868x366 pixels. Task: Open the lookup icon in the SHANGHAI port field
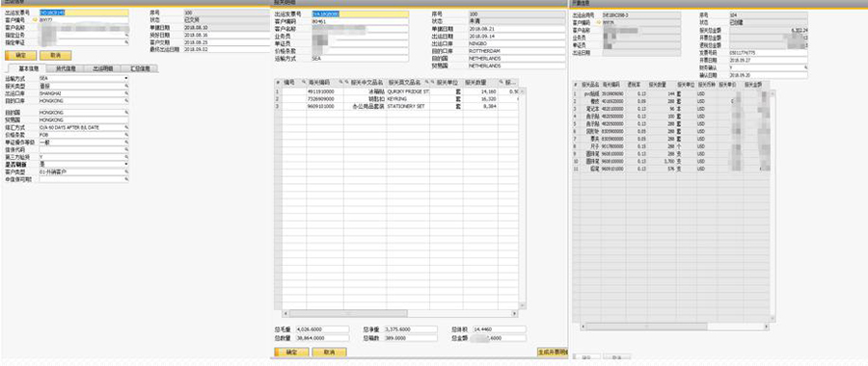pyautogui.click(x=126, y=93)
